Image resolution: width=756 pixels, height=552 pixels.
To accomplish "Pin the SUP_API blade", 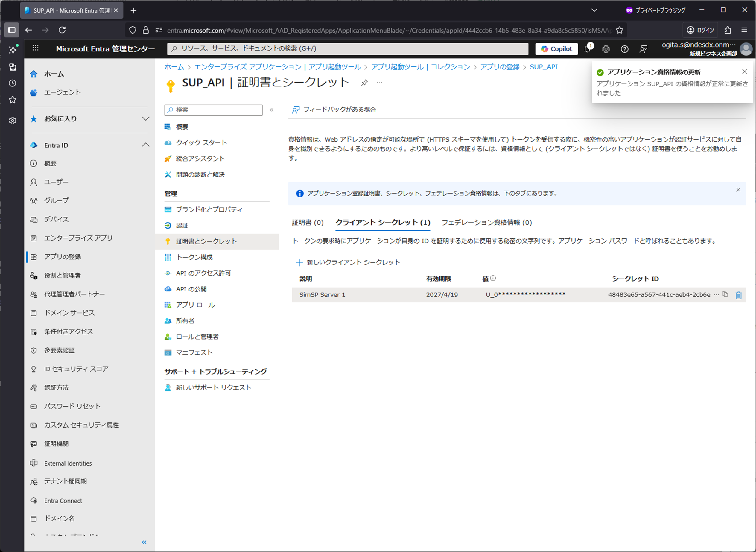I will 364,83.
